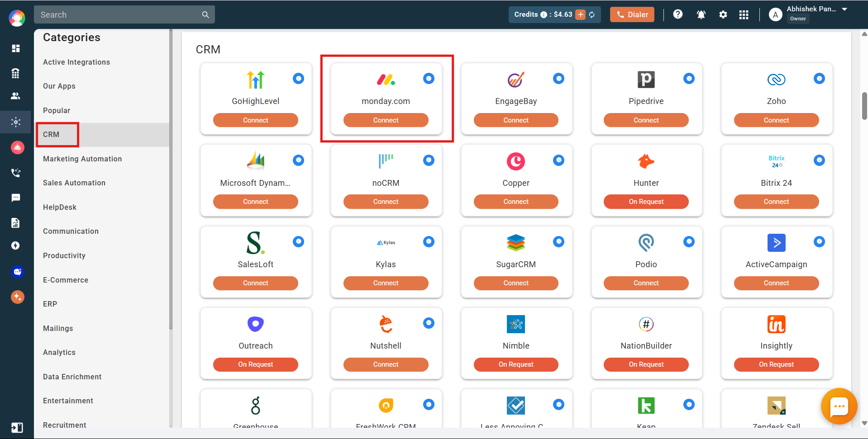Open the chat support widget
The image size is (868, 439).
tap(839, 406)
